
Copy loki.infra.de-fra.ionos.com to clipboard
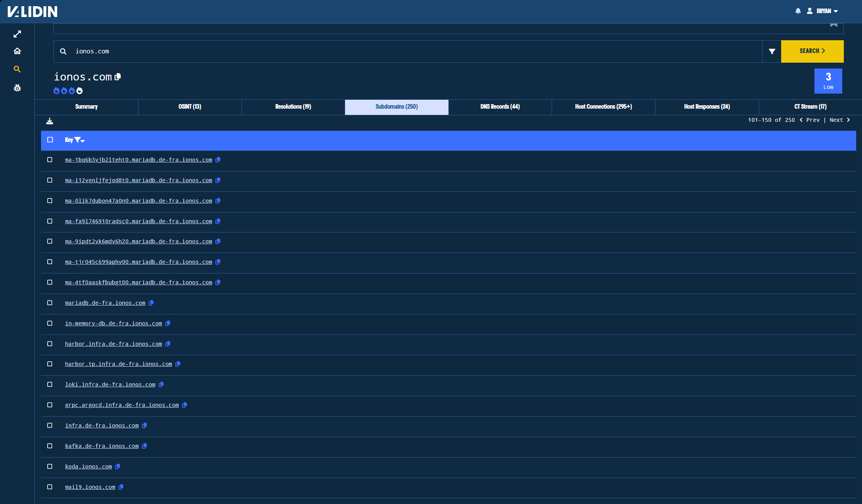[x=161, y=384]
